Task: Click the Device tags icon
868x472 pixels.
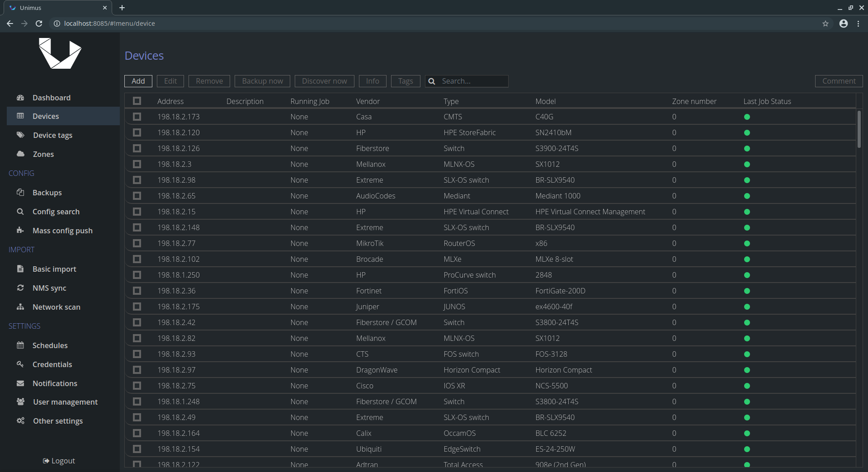Action: coord(20,135)
